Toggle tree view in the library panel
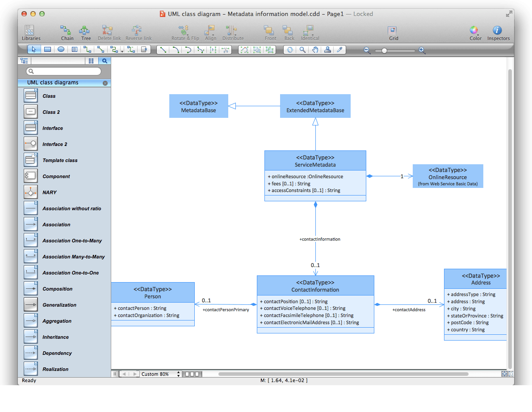532x412 pixels. click(x=24, y=61)
